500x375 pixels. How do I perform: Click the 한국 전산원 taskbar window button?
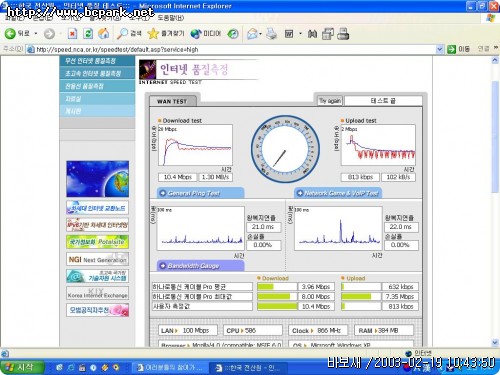coord(248,368)
